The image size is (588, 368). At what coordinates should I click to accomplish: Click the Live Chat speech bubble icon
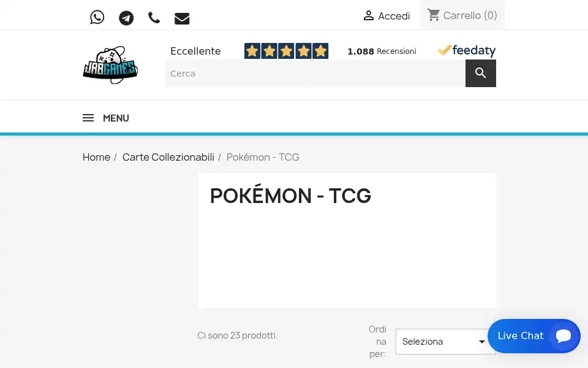[563, 335]
